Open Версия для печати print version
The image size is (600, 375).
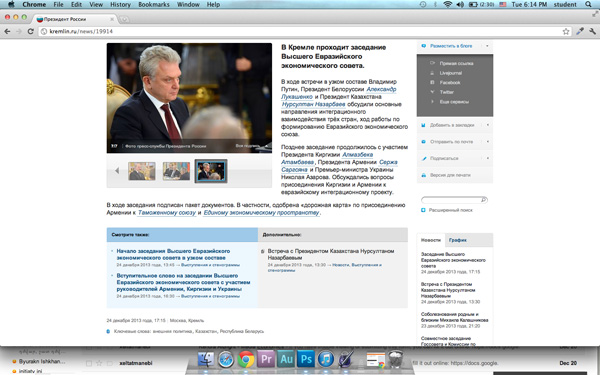[x=450, y=175]
